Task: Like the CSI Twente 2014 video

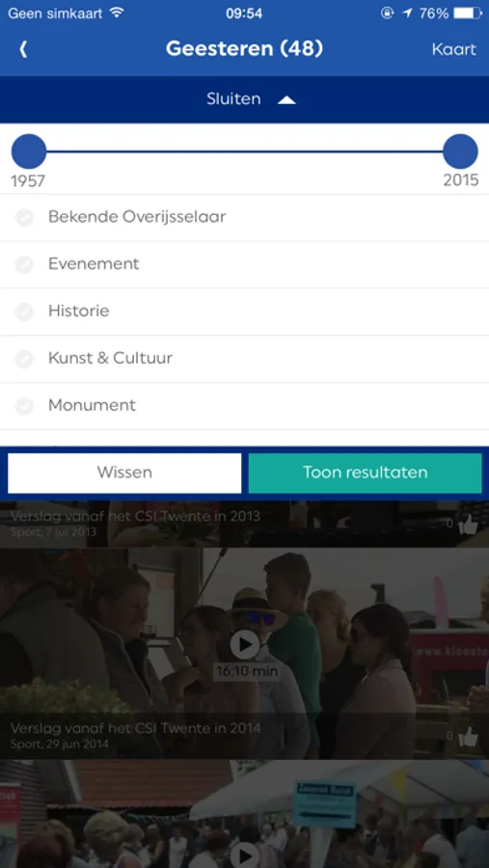Action: (x=468, y=736)
